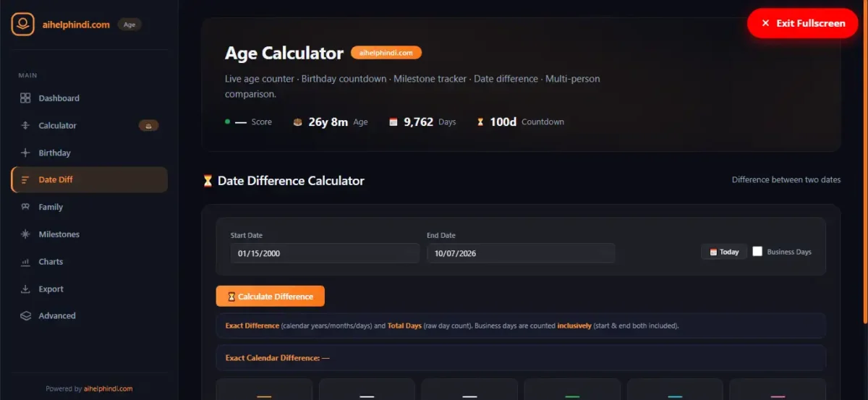Viewport: 868px width, 400px height.
Task: Click the Dashboard grid icon in sidebar
Action: coord(25,98)
